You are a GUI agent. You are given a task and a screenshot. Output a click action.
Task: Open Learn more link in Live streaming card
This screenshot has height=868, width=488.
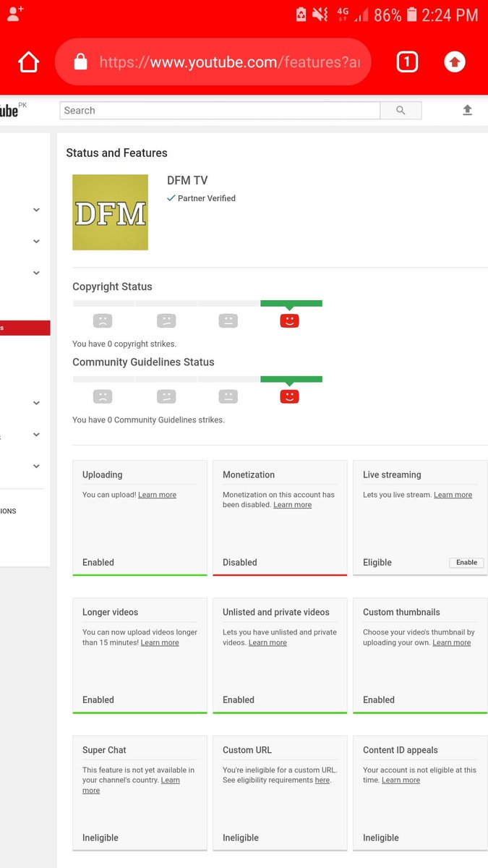(453, 495)
